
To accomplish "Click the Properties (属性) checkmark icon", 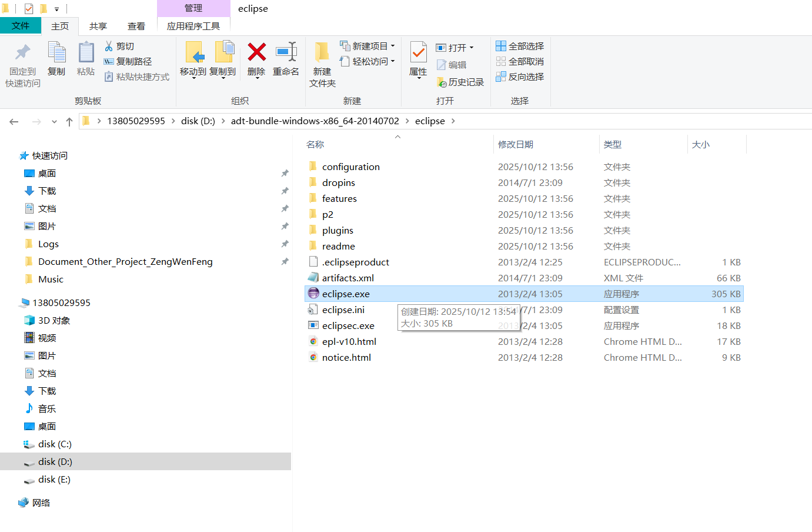I will (418, 52).
